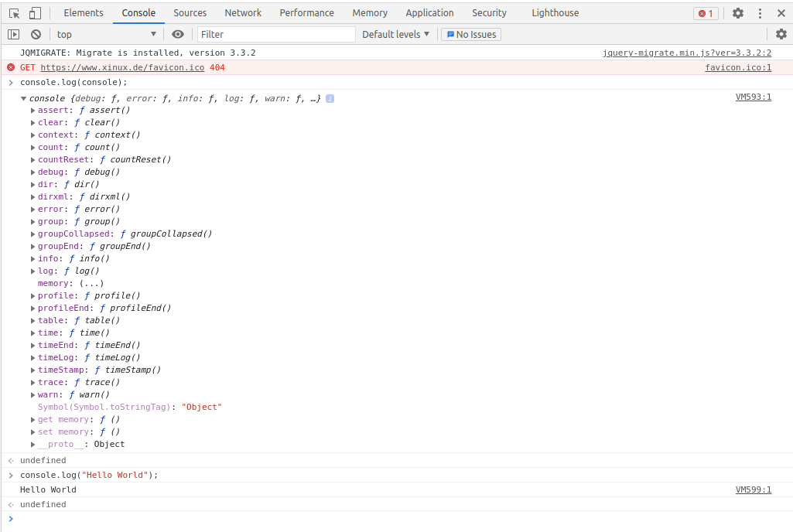The height and width of the screenshot is (532, 793).
Task: Toggle the device toolbar icon
Action: coord(35,13)
